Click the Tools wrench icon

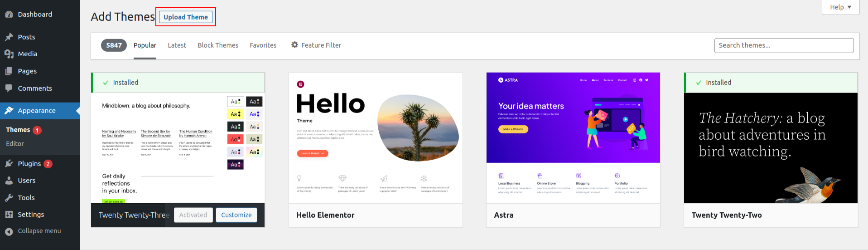tap(9, 198)
